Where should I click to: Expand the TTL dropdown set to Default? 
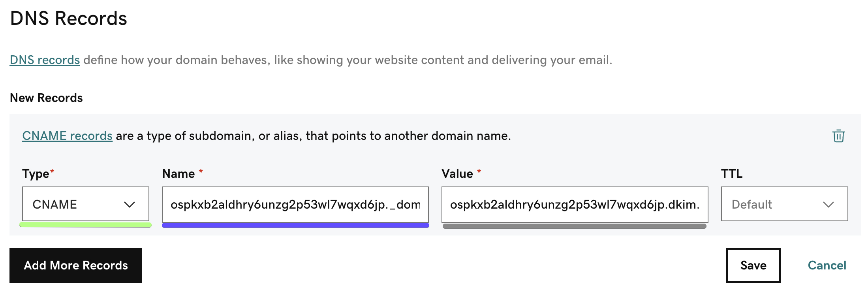784,204
